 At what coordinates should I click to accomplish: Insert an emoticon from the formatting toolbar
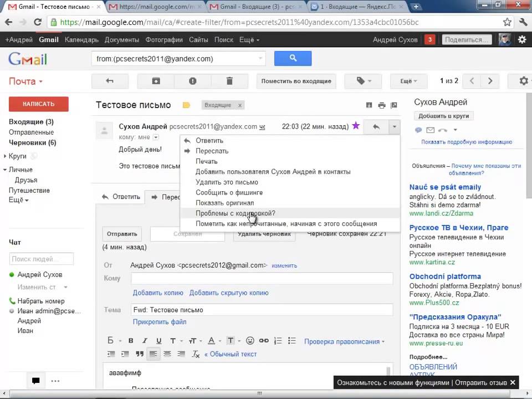[250, 341]
